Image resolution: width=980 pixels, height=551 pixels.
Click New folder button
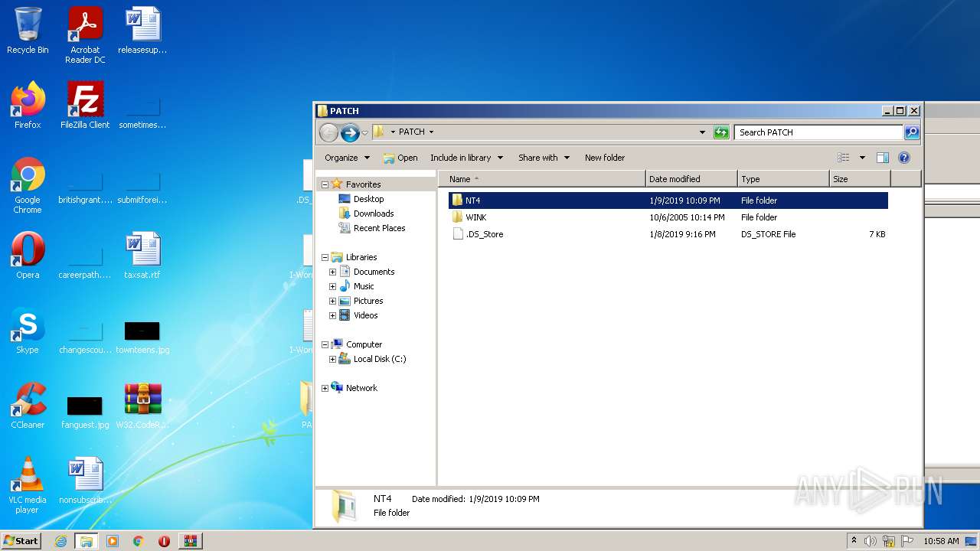pyautogui.click(x=605, y=158)
